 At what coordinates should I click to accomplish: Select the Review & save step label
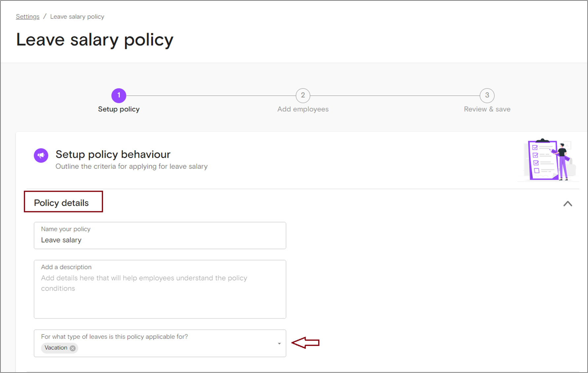pyautogui.click(x=487, y=109)
